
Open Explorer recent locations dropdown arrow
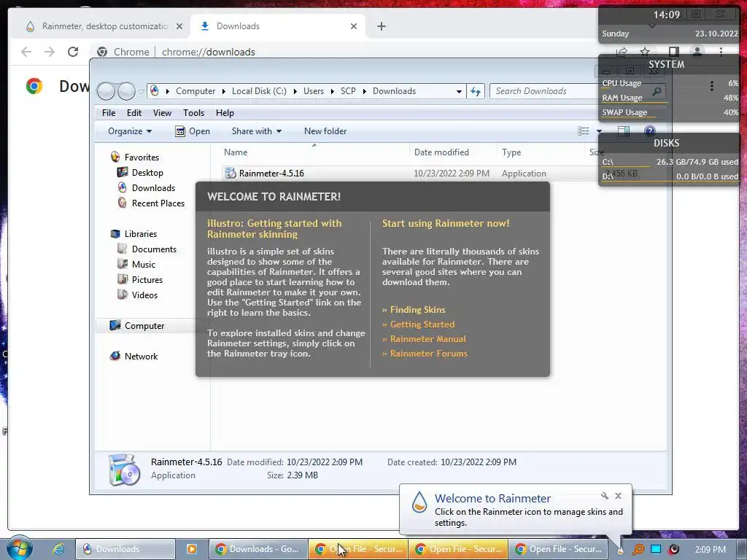(x=141, y=91)
